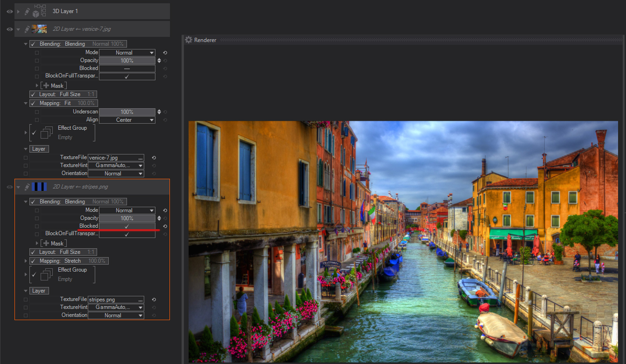Image resolution: width=626 pixels, height=364 pixels.
Task: Click the pencil icon on venice-7.jpg layer
Action: pyautogui.click(x=27, y=29)
